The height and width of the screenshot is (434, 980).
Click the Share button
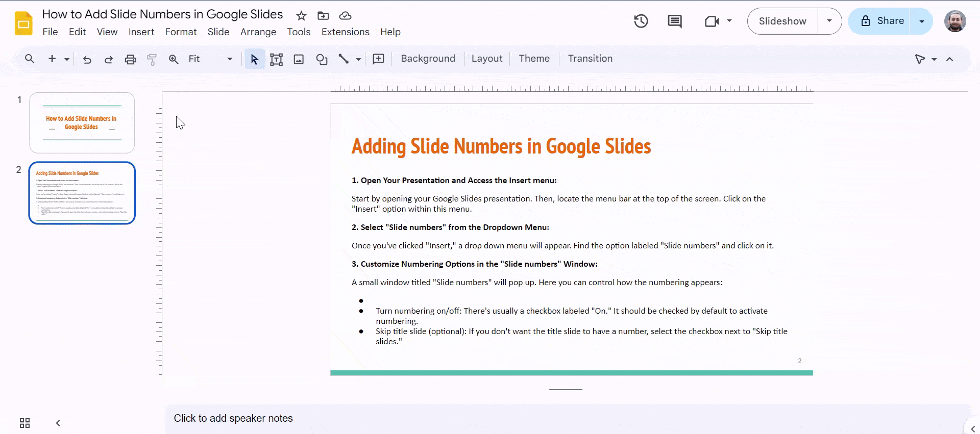click(883, 21)
